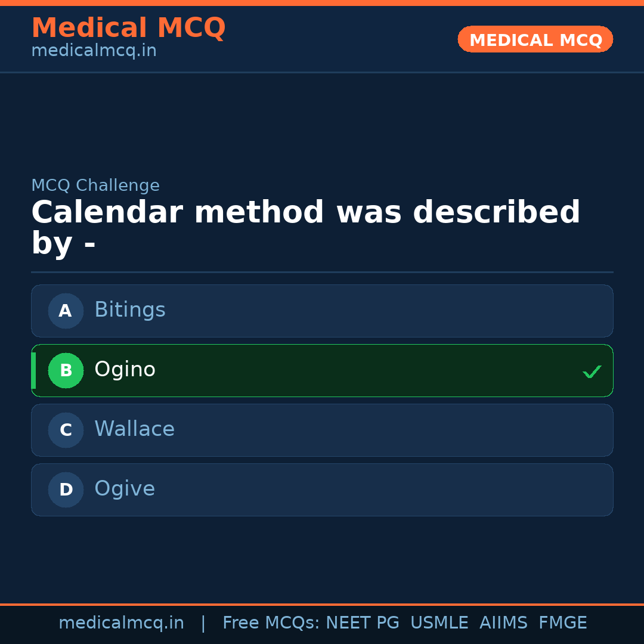This screenshot has height=644, width=644.
Task: Select answer option D Ogive
Action: (322, 490)
